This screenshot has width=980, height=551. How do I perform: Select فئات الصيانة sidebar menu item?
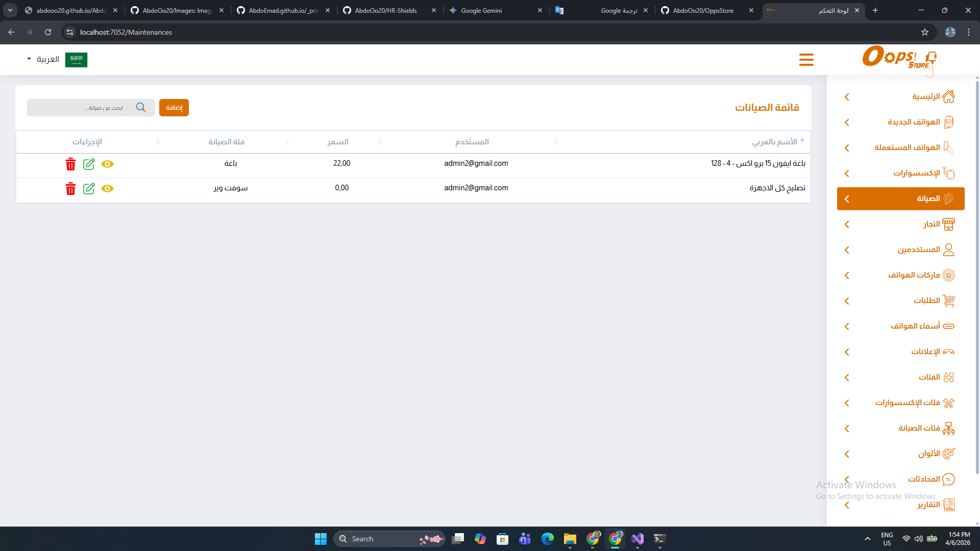(x=919, y=429)
